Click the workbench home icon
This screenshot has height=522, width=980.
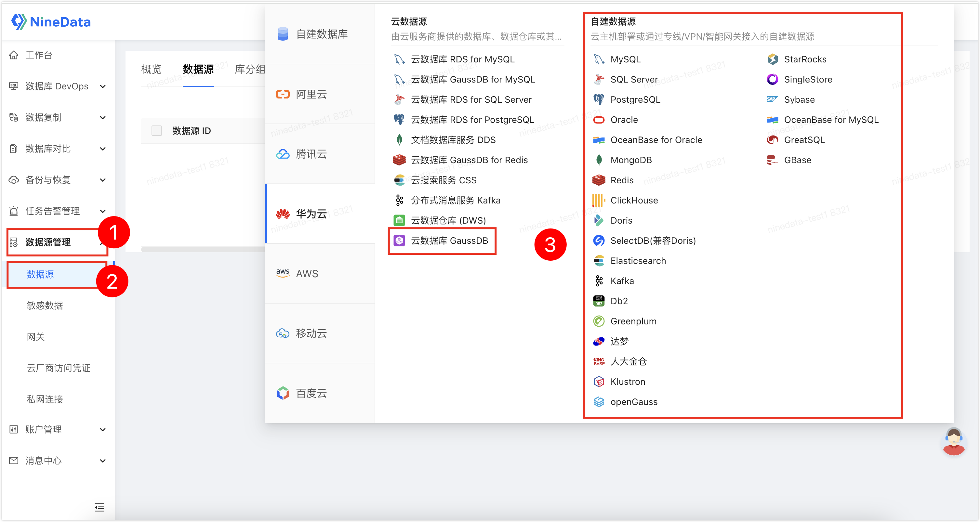click(x=14, y=55)
